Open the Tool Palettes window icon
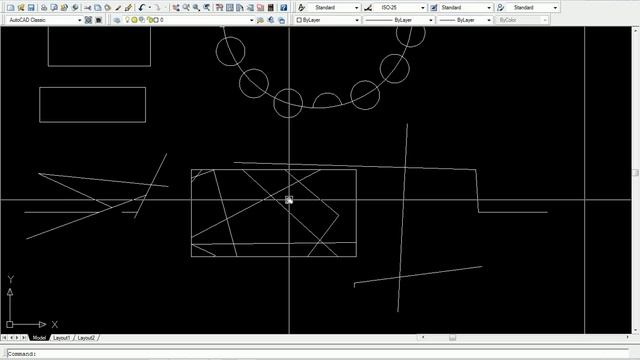This screenshot has width=640, height=360. (240, 8)
